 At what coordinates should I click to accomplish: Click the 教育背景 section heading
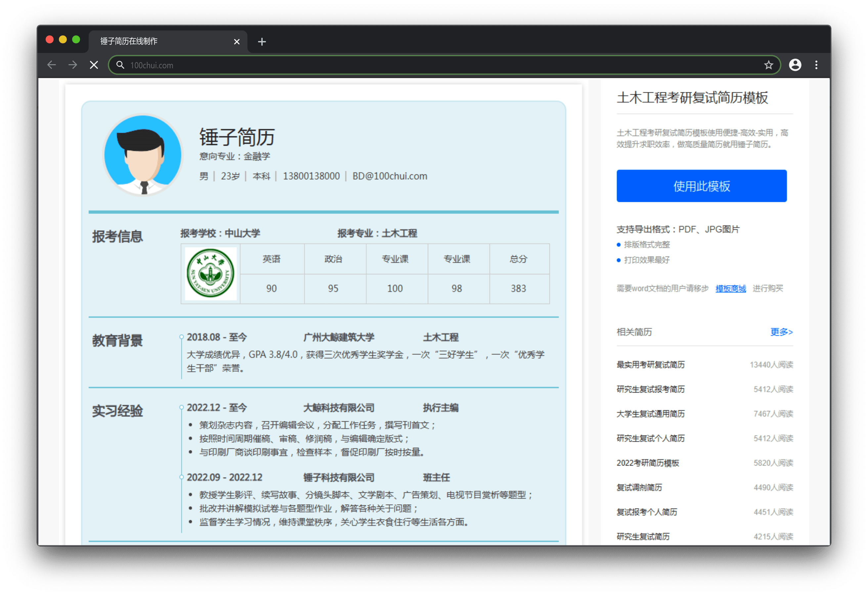pyautogui.click(x=117, y=341)
